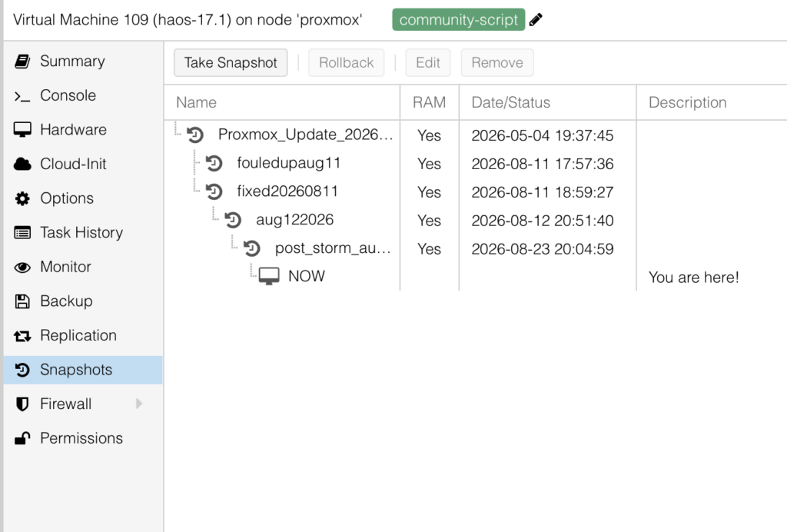Viewport: 787px width, 532px height.
Task: Open the Permissions page
Action: tap(83, 438)
